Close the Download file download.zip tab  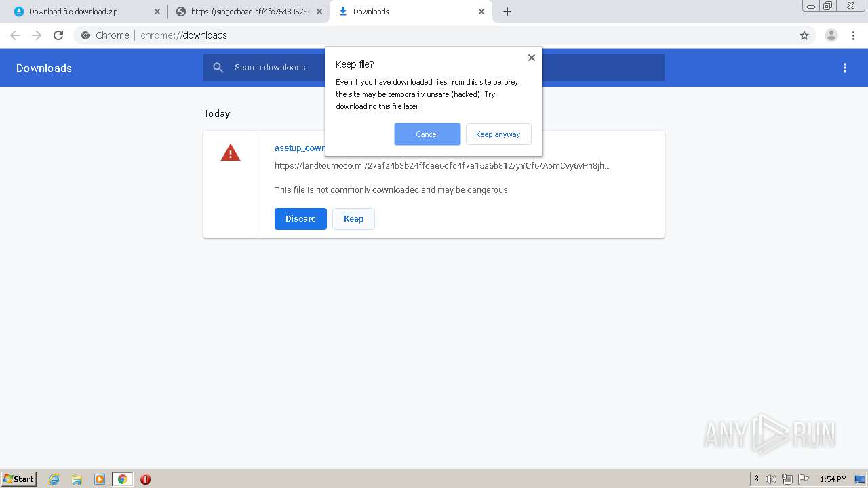(157, 12)
